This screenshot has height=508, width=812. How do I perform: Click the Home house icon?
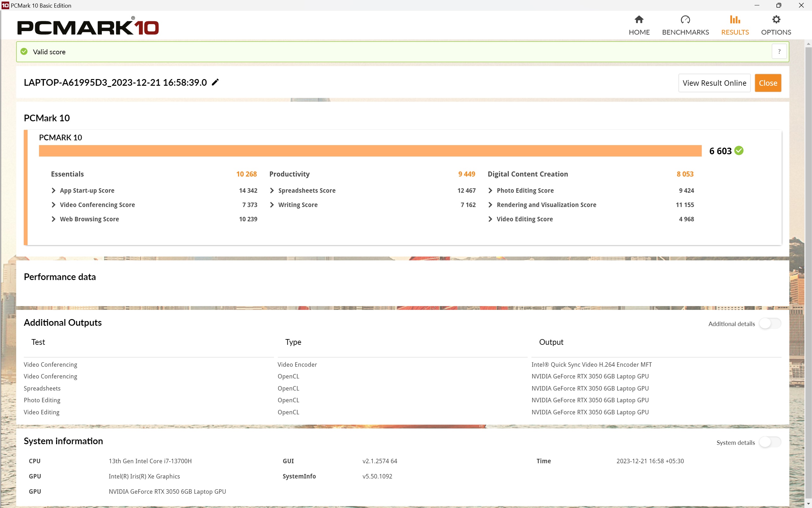click(639, 19)
